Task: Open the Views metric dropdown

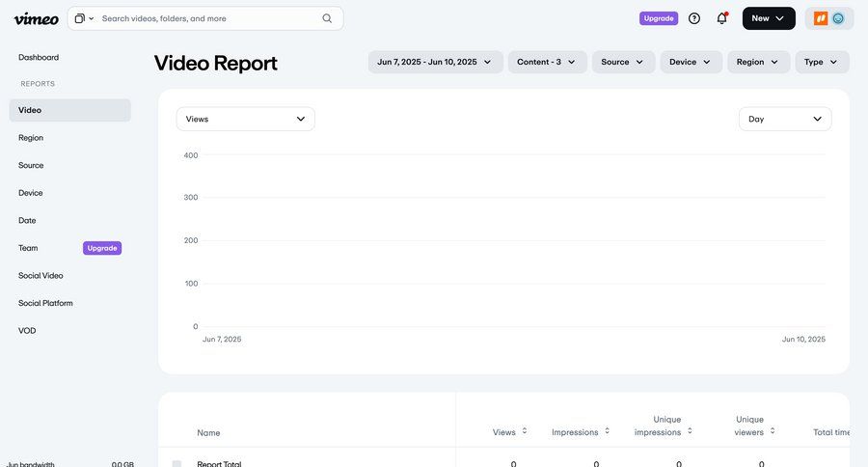Action: click(246, 119)
